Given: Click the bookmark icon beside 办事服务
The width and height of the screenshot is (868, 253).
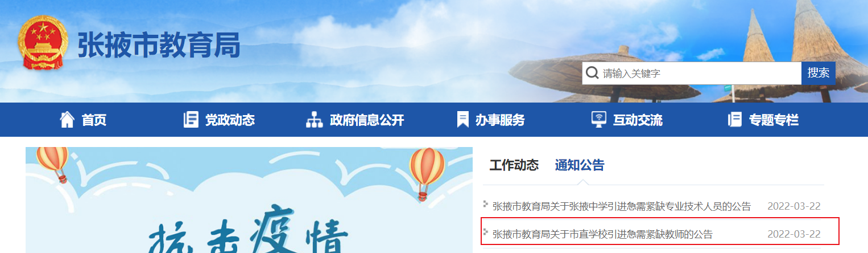Looking at the screenshot, I should (463, 120).
